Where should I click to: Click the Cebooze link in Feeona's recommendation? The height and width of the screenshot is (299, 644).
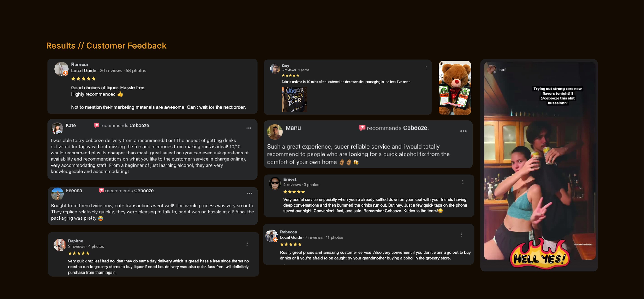click(x=144, y=191)
